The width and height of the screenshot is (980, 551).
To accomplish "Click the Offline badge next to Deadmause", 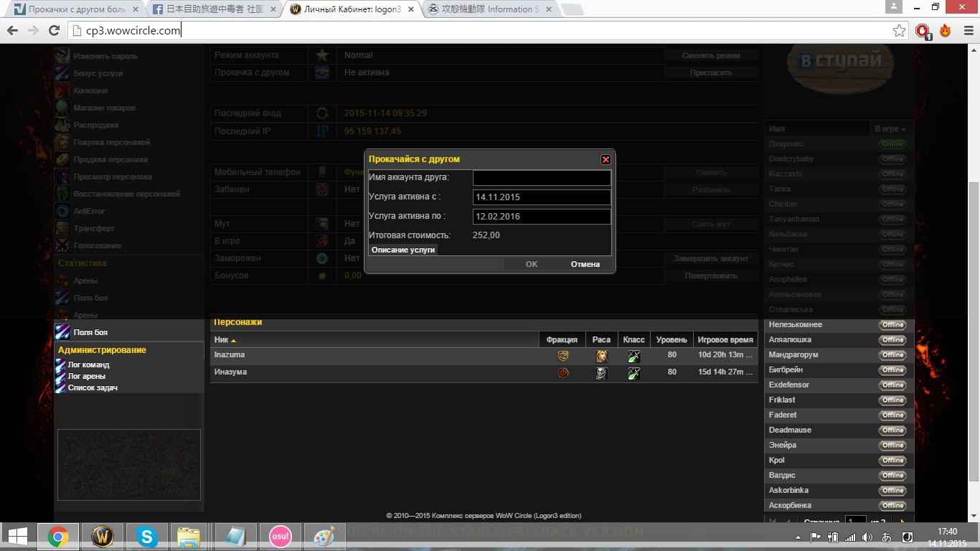I will (893, 430).
